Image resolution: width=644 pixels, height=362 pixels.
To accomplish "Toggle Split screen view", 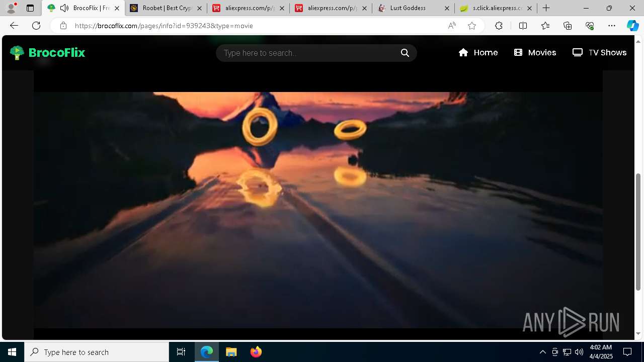I will 523,26.
